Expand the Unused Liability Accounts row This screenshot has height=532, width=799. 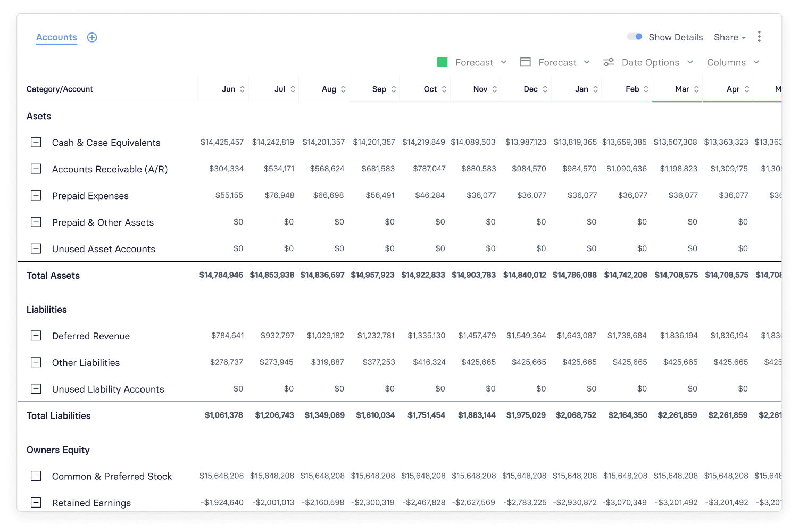pyautogui.click(x=36, y=389)
